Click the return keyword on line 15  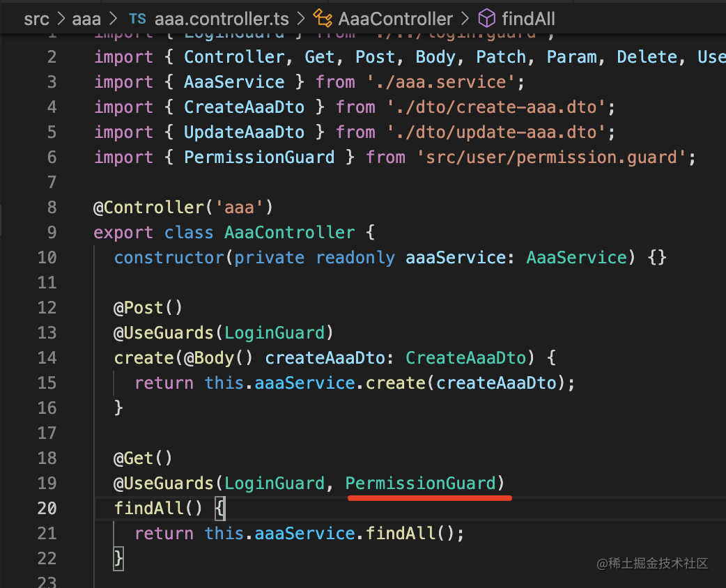(164, 383)
